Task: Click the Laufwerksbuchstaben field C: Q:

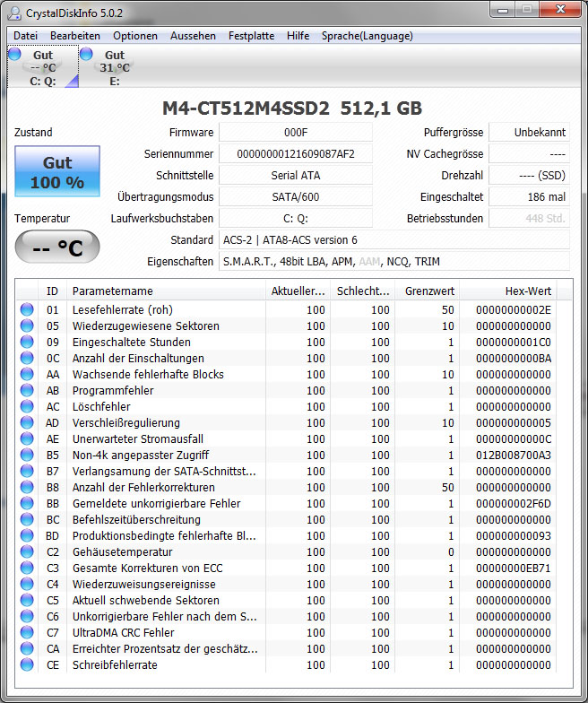Action: pos(296,219)
